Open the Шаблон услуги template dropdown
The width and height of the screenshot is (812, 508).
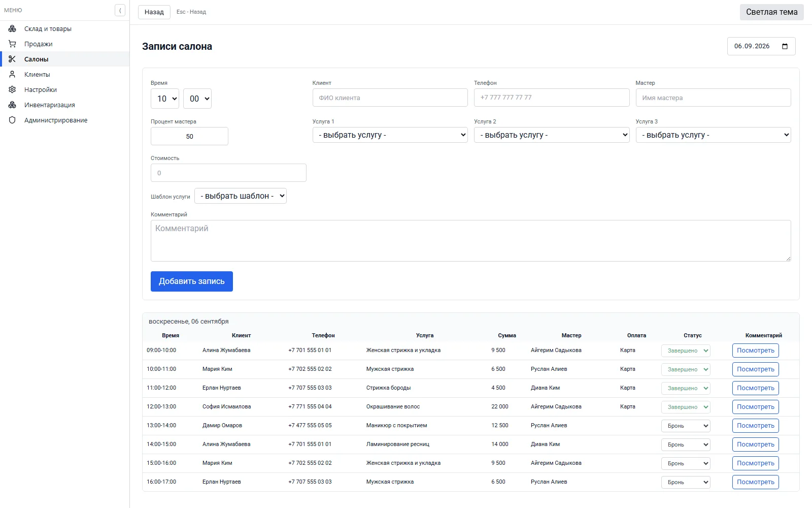(241, 196)
